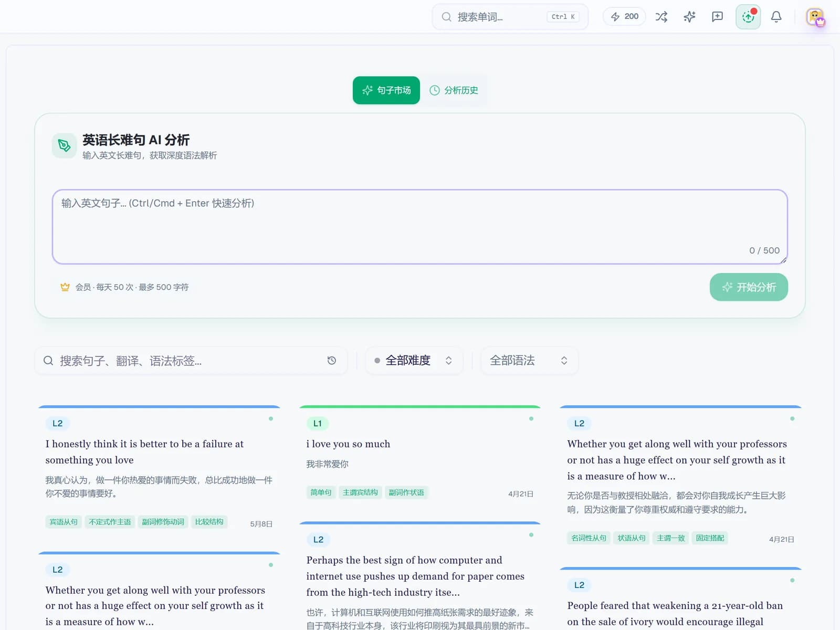This screenshot has height=630, width=840.
Task: Click the search history clock icon
Action: (331, 361)
